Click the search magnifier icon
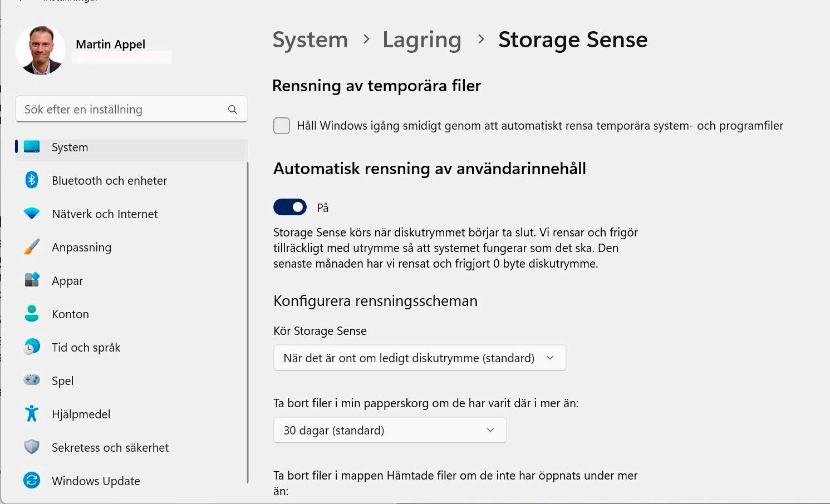830x504 pixels. pos(233,110)
